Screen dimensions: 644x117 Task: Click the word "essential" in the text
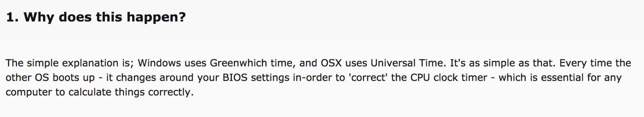coord(562,78)
